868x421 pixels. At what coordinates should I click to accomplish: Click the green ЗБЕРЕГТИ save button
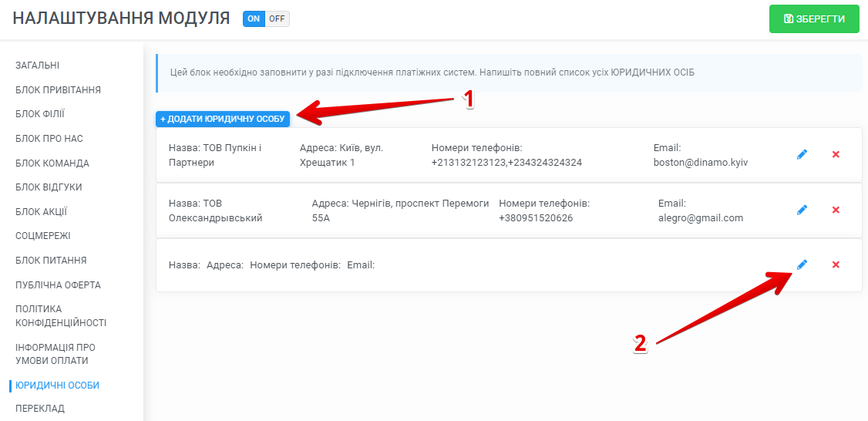pos(814,19)
